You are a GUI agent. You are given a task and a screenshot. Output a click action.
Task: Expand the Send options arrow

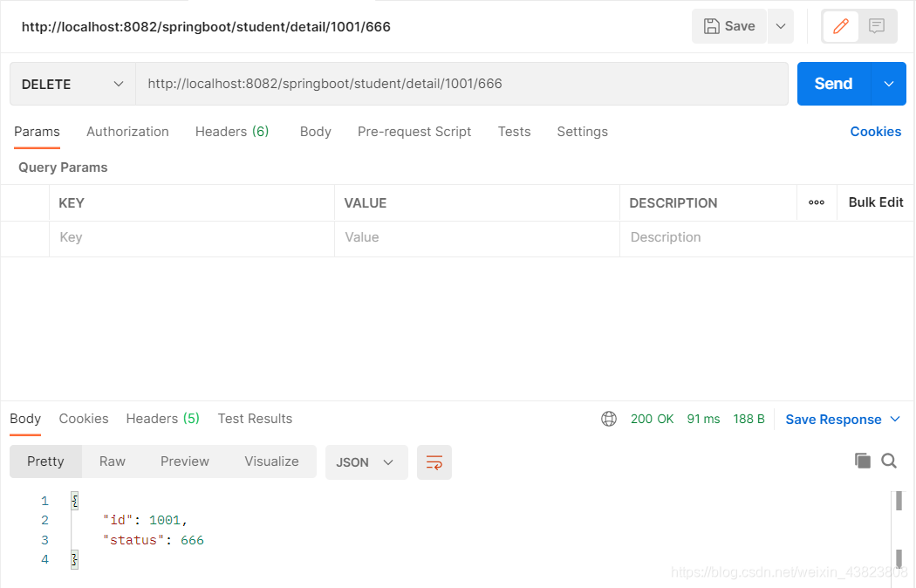click(x=889, y=84)
